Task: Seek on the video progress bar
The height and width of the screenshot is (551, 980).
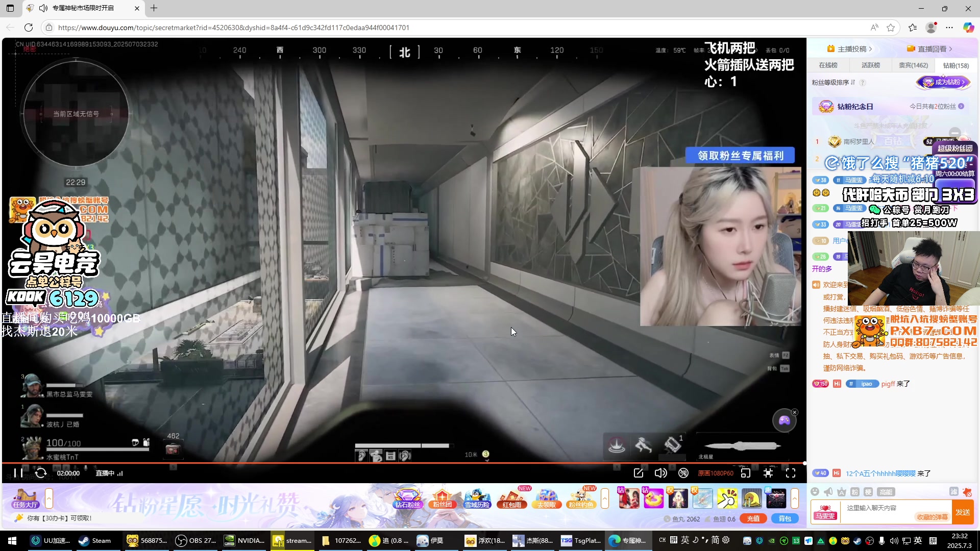Action: click(403, 463)
